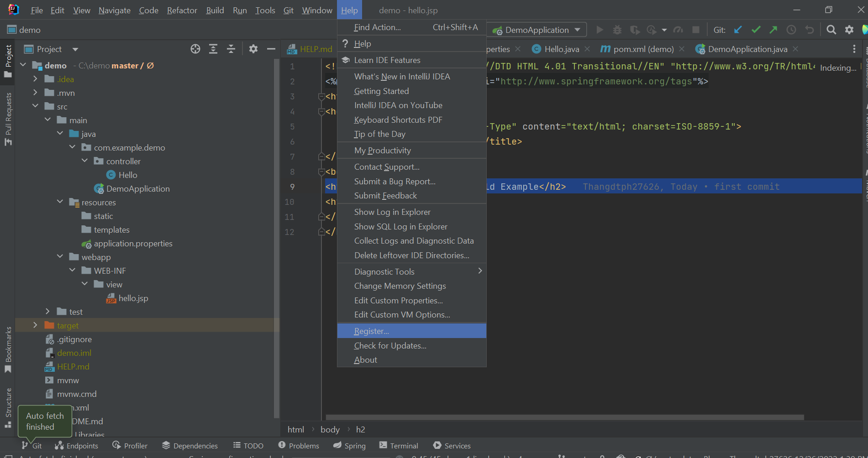
Task: Toggle the Pull Requests side panel
Action: (8, 119)
